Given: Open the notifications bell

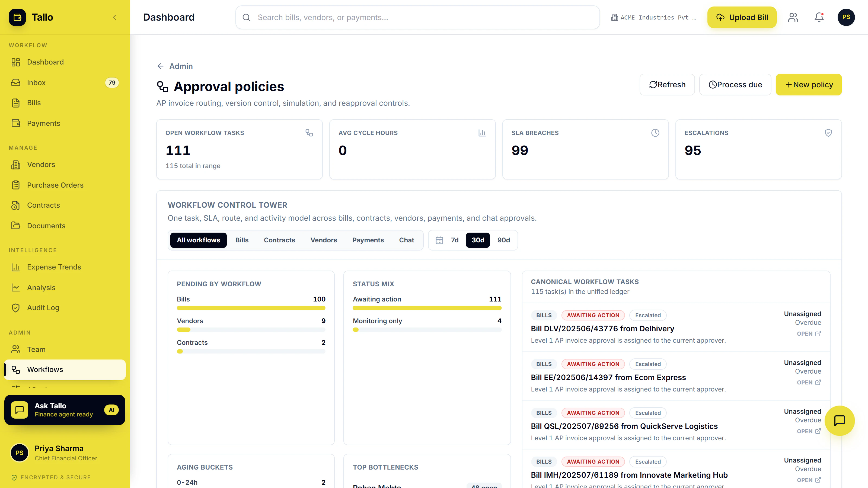Looking at the screenshot, I should point(819,17).
